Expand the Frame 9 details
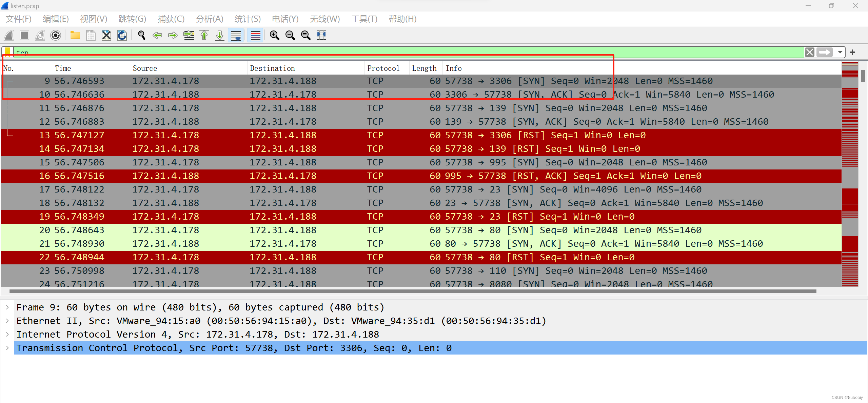The height and width of the screenshot is (403, 868). point(7,307)
